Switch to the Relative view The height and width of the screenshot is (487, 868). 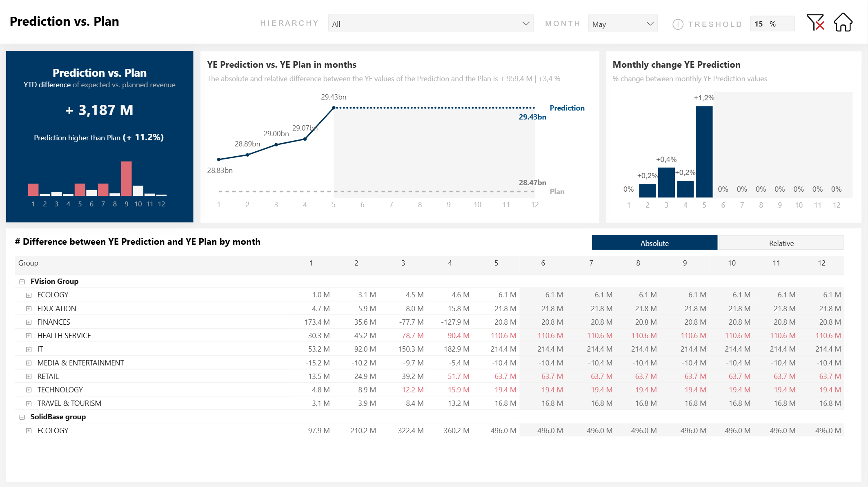(781, 242)
